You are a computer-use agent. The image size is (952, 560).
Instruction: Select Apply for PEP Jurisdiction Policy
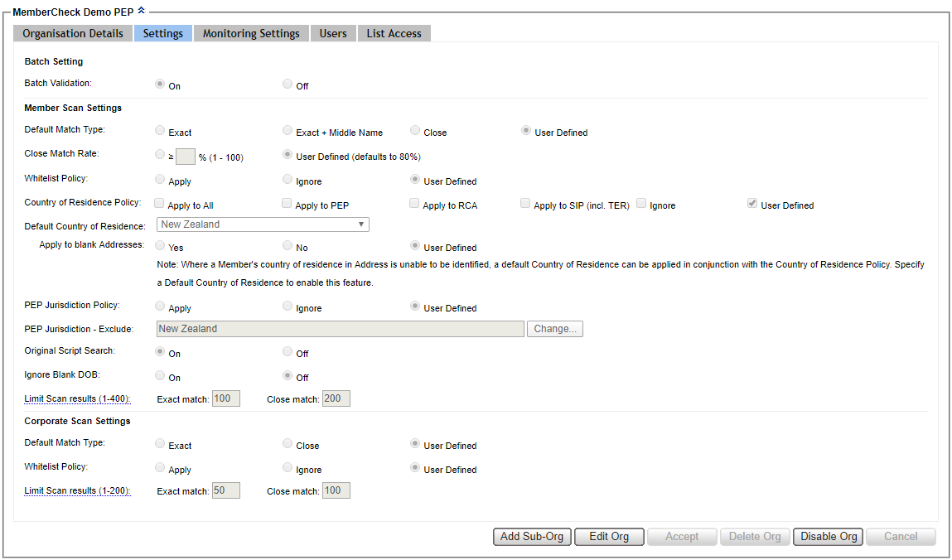[x=160, y=306]
